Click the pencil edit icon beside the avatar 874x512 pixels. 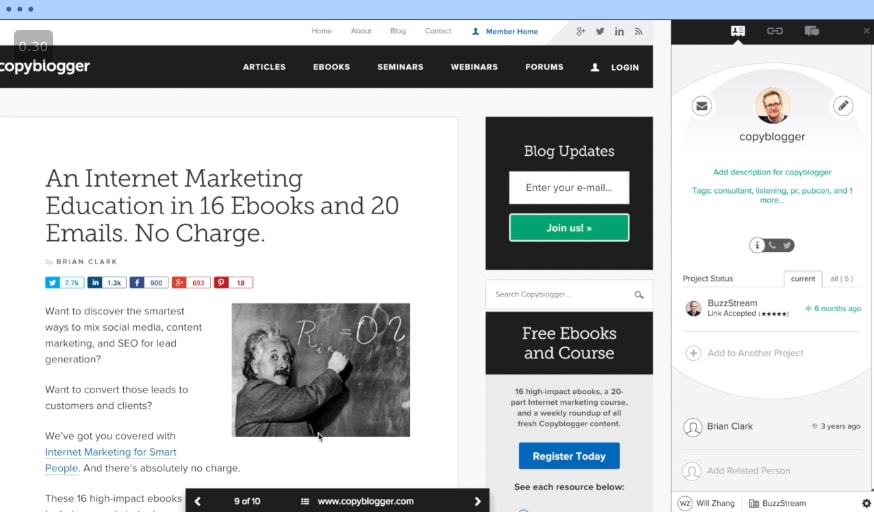coord(843,105)
